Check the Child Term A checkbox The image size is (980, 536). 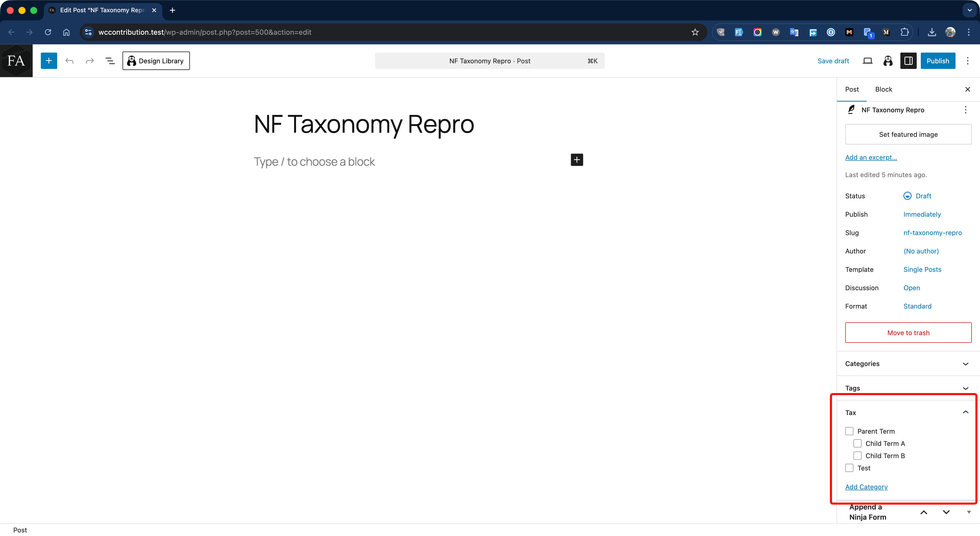coord(857,443)
